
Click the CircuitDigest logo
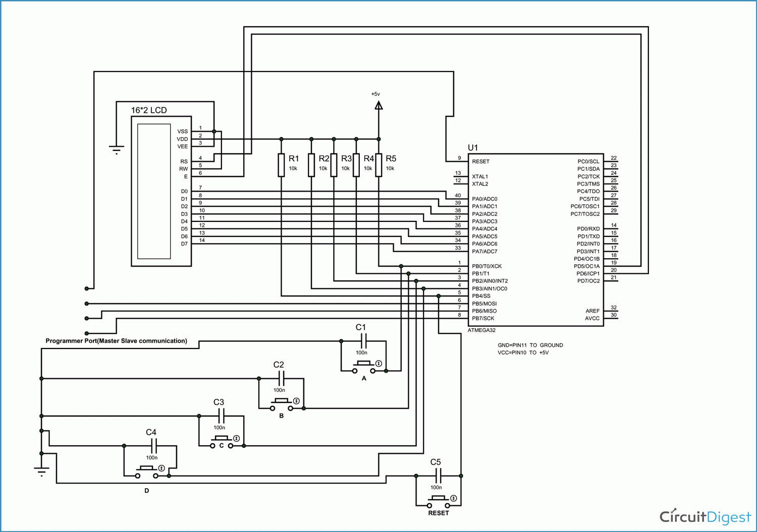706,516
